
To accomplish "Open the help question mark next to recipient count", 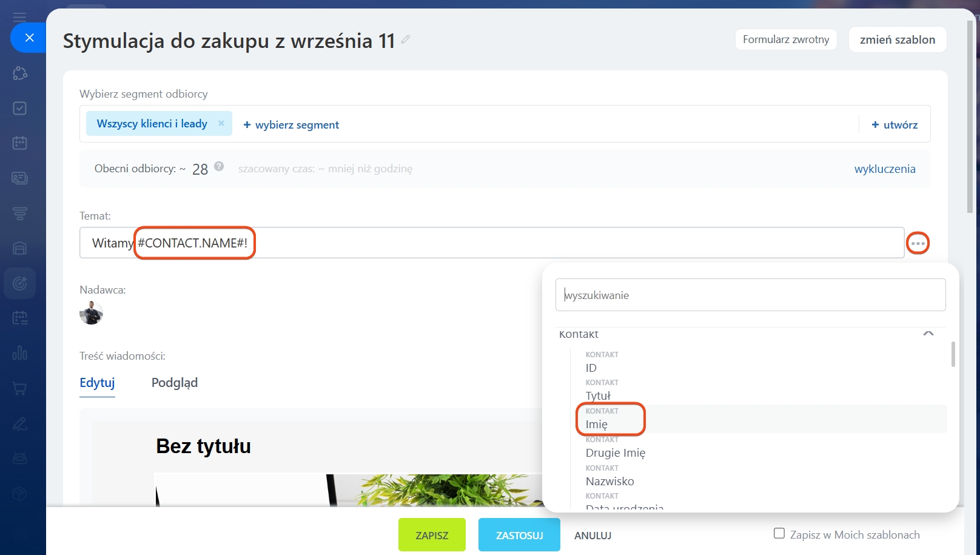I will point(219,166).
